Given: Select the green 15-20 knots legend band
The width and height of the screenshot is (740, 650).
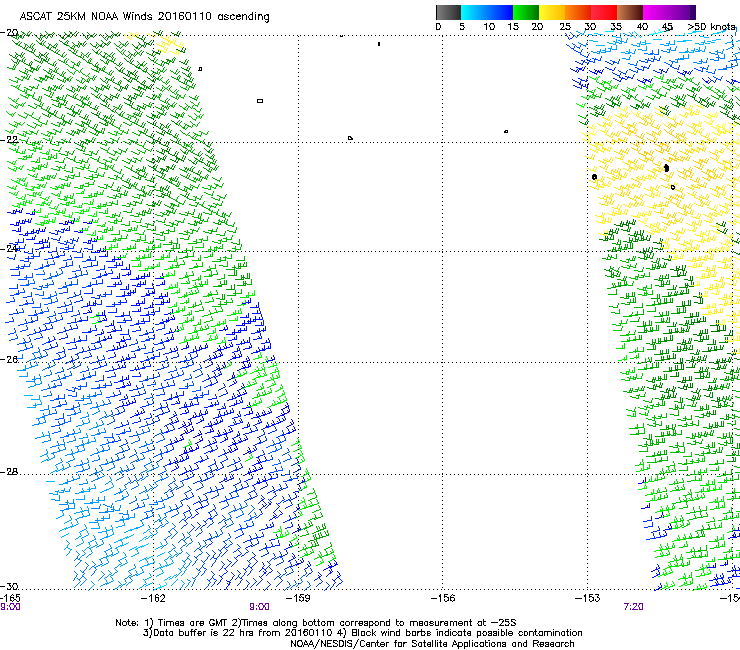Looking at the screenshot, I should click(526, 12).
